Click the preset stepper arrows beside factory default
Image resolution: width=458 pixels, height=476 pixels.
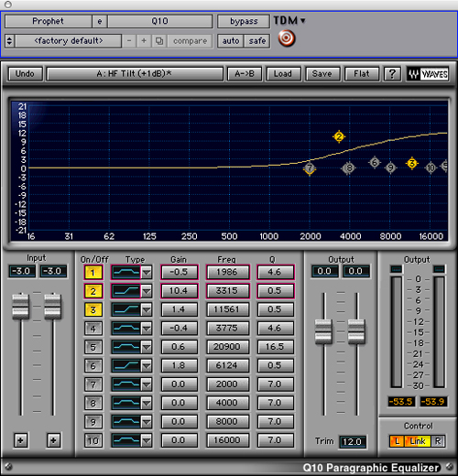click(9, 41)
